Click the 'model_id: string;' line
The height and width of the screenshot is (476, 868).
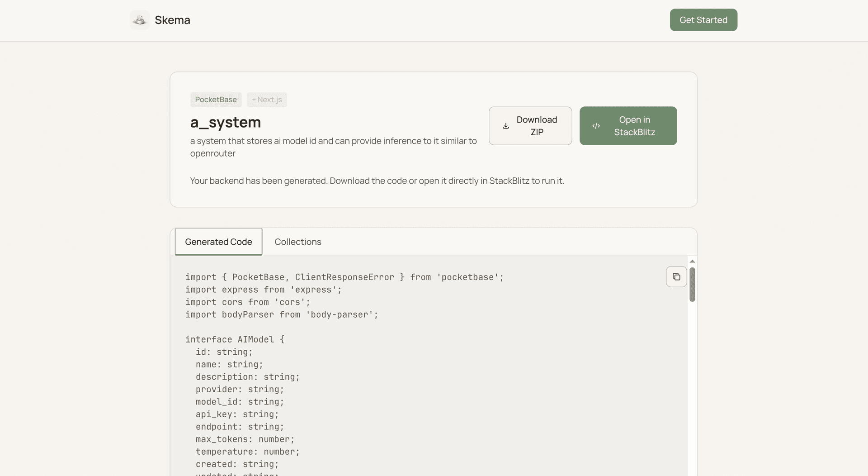(240, 402)
